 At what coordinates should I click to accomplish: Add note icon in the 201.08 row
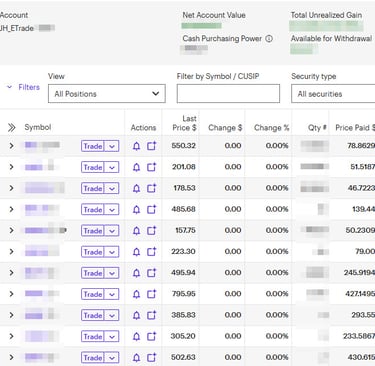click(152, 167)
